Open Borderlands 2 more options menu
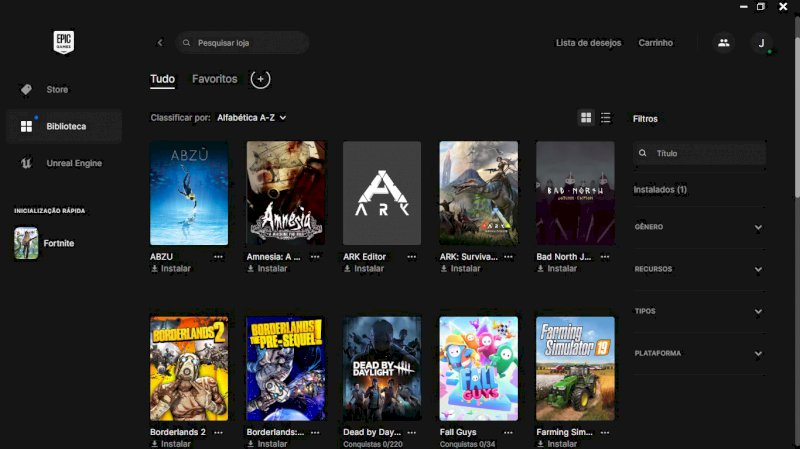 tap(218, 432)
